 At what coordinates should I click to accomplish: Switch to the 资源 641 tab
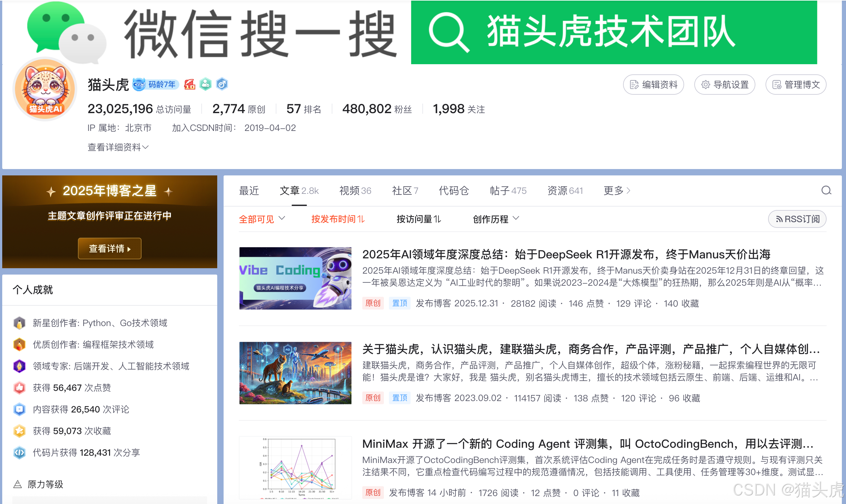click(x=565, y=191)
